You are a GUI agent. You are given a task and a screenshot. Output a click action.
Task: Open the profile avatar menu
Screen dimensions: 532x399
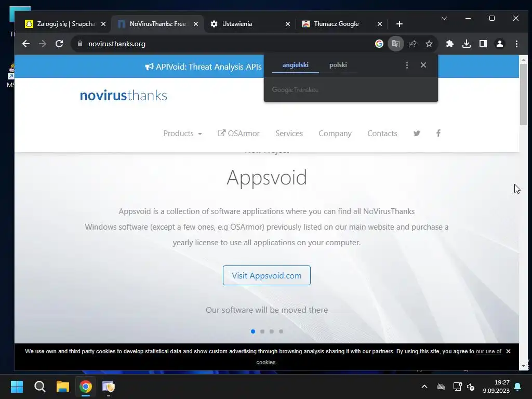[500, 44]
